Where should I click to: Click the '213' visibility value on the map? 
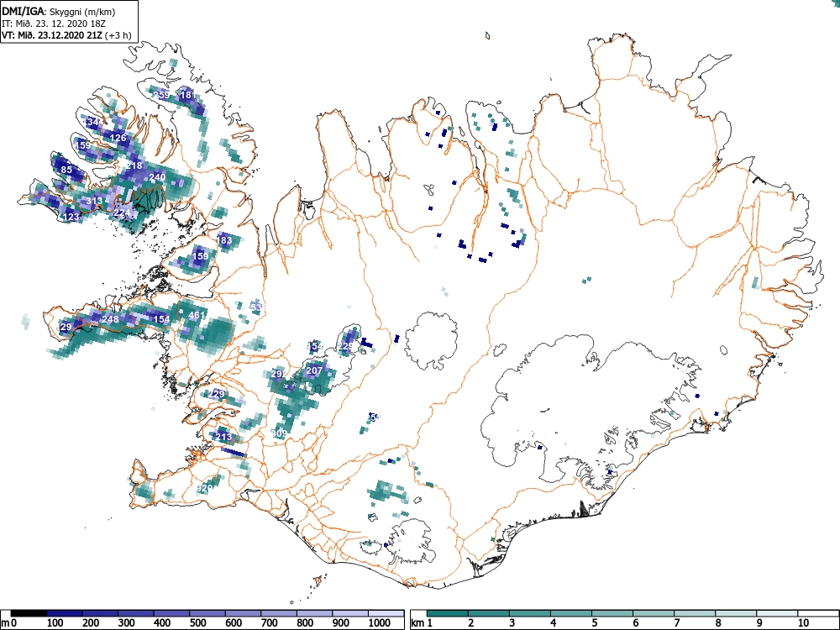[x=224, y=437]
